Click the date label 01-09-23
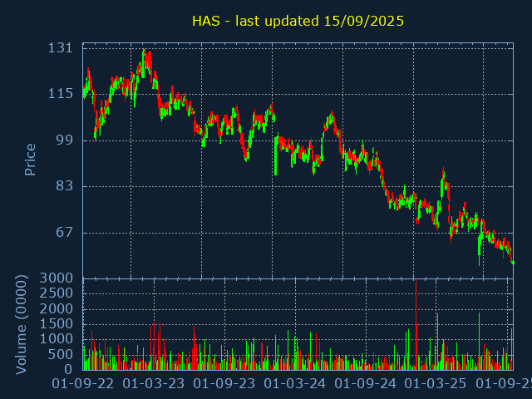532x399 pixels. tap(224, 384)
